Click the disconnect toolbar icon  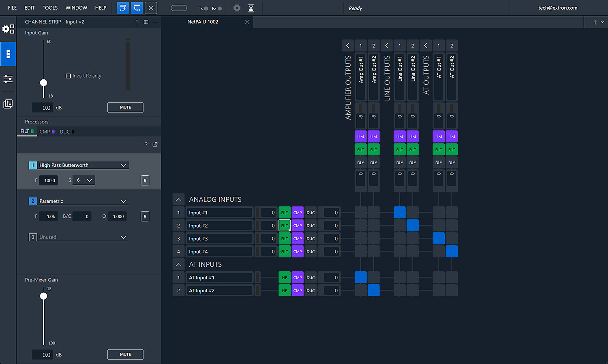click(151, 8)
